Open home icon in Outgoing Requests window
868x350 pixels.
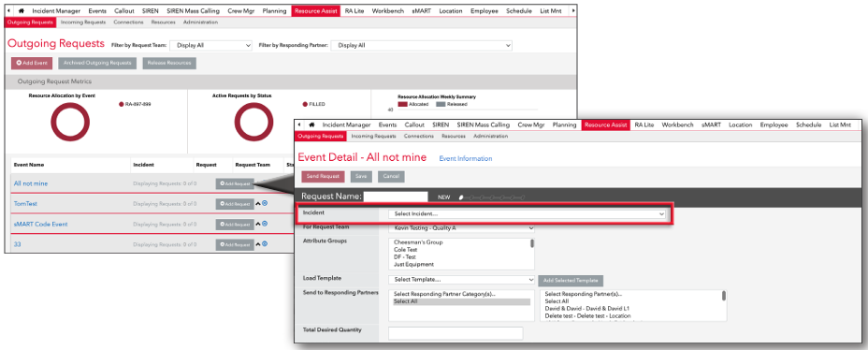[21, 10]
